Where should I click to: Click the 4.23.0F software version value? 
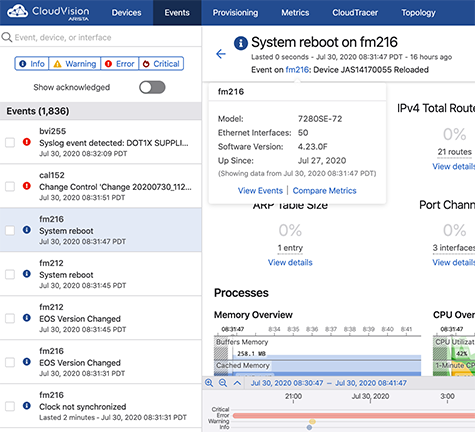[x=312, y=147]
